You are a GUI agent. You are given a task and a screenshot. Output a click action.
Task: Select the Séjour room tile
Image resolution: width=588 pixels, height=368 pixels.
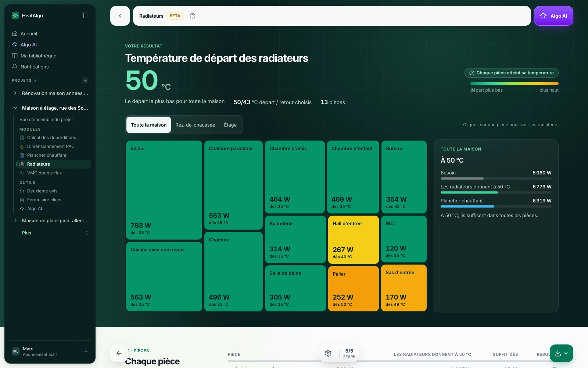164,190
